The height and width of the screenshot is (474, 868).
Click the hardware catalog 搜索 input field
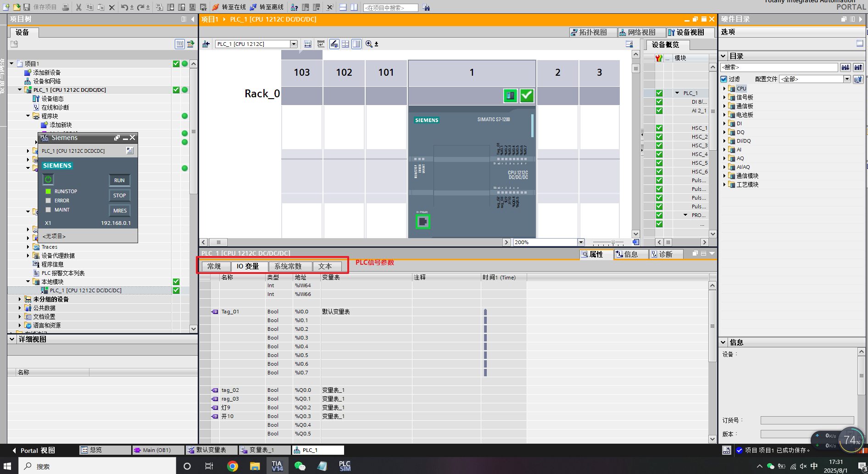tap(779, 67)
